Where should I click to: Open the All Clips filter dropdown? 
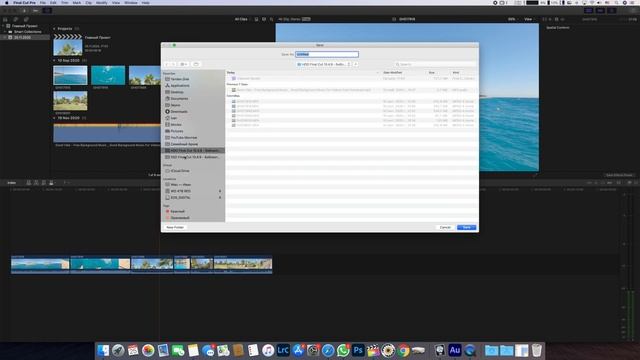point(242,19)
